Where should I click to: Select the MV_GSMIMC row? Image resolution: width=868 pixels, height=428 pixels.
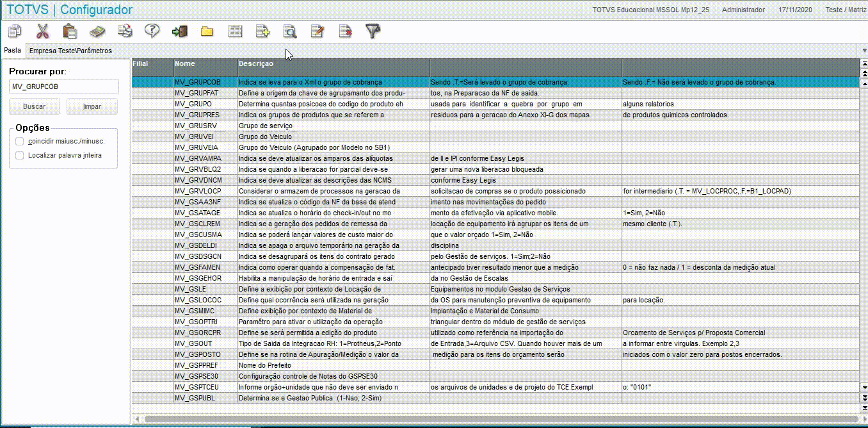click(495, 311)
